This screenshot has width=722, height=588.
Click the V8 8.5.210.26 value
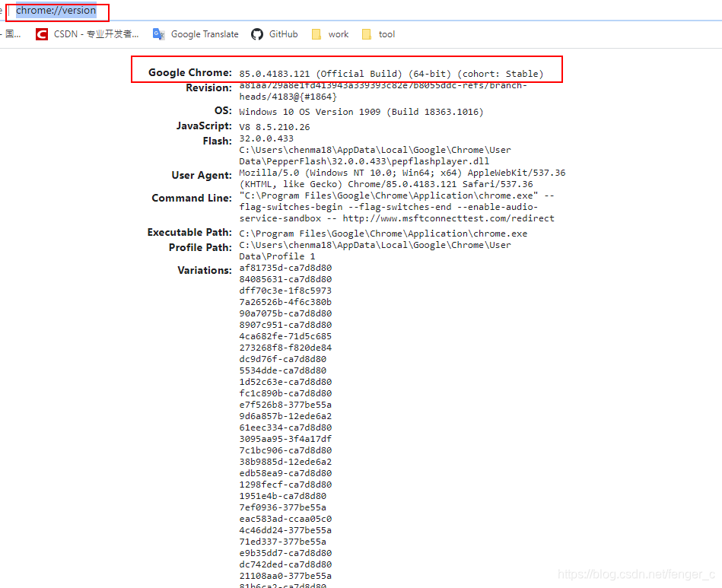coord(275,127)
